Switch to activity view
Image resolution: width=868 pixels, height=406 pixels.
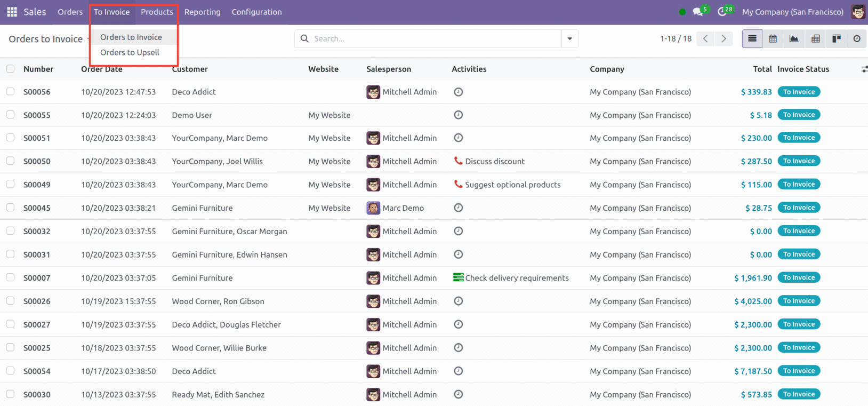click(x=856, y=39)
